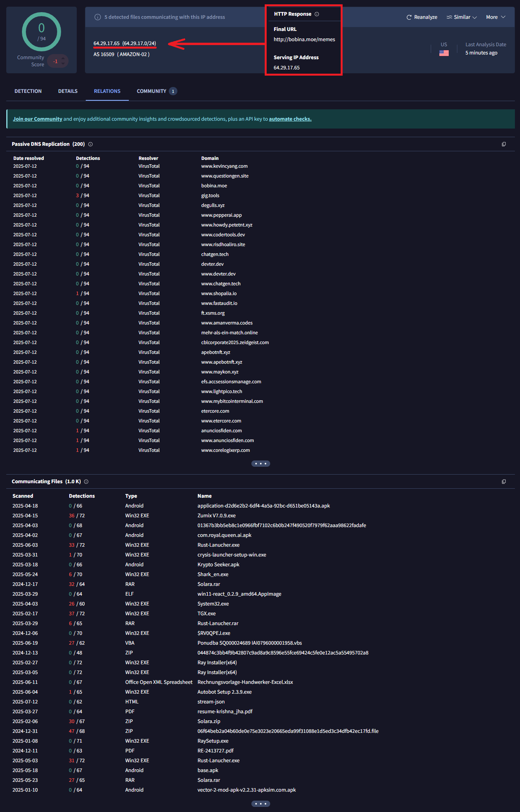Open file crysis-launcher-setup-win.exe
This screenshot has width=520, height=812.
click(232, 555)
